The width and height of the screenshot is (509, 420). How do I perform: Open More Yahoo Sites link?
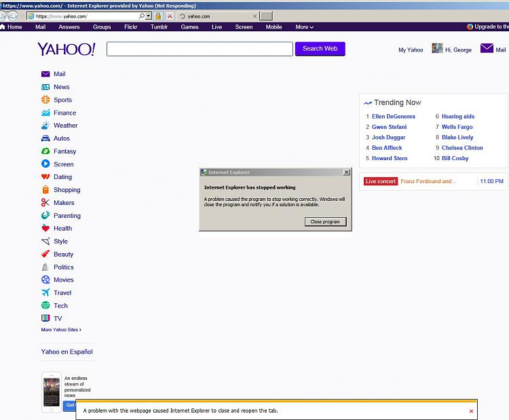click(x=61, y=330)
